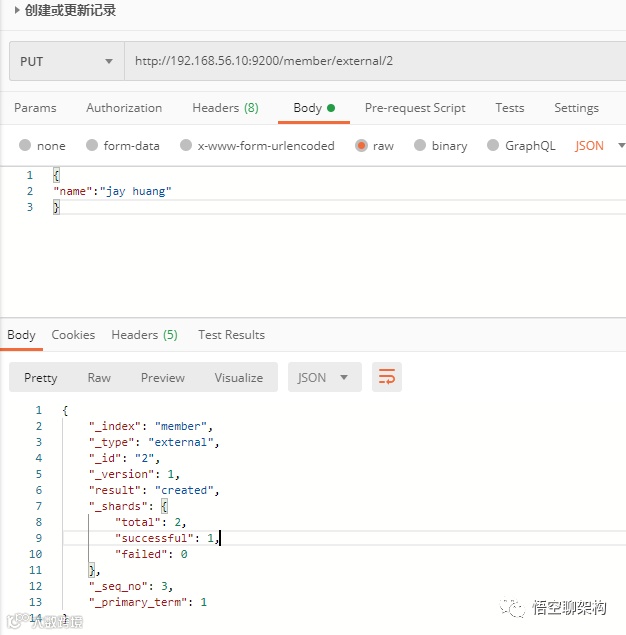Click the "_seq_no": 3 response line
626x635 pixels.
point(131,586)
